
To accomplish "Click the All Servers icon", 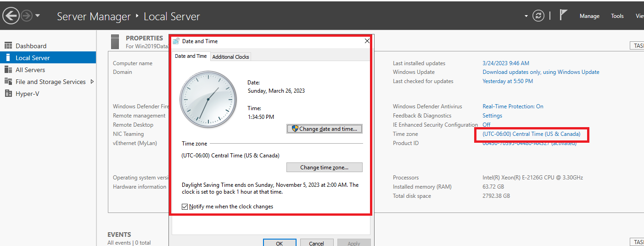I will 8,69.
